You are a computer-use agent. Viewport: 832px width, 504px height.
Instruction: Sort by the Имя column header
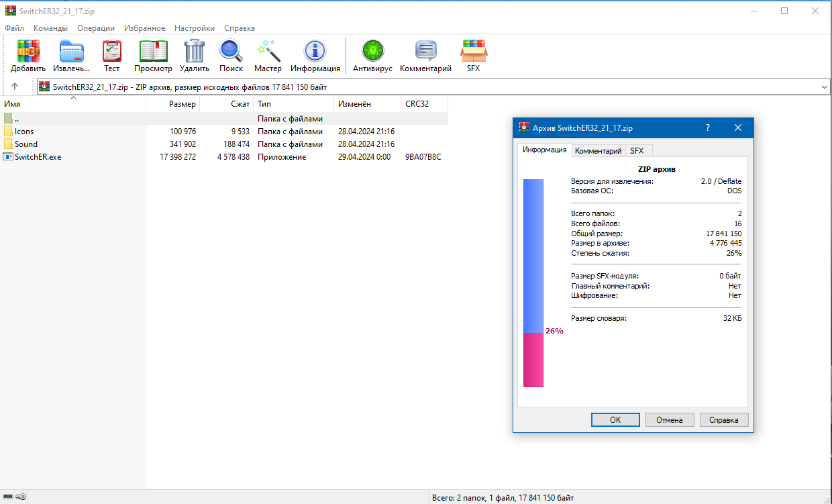72,104
